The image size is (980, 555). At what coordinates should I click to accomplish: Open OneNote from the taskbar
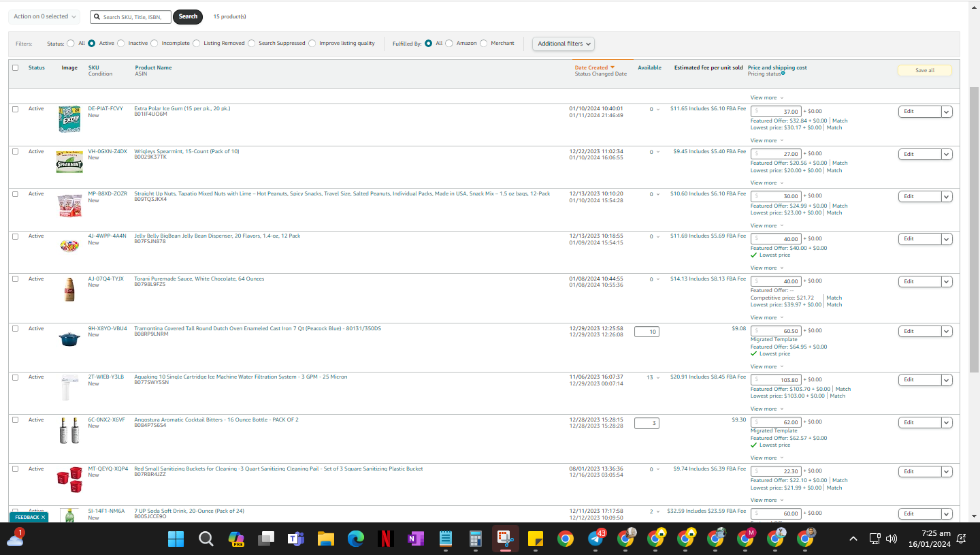415,539
